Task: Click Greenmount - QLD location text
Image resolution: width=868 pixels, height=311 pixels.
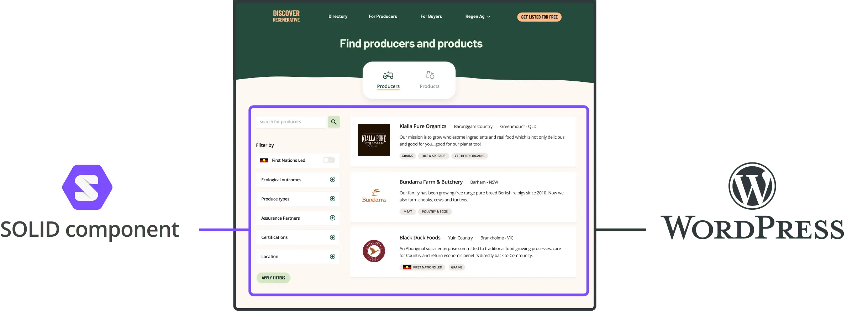Action: 518,127
